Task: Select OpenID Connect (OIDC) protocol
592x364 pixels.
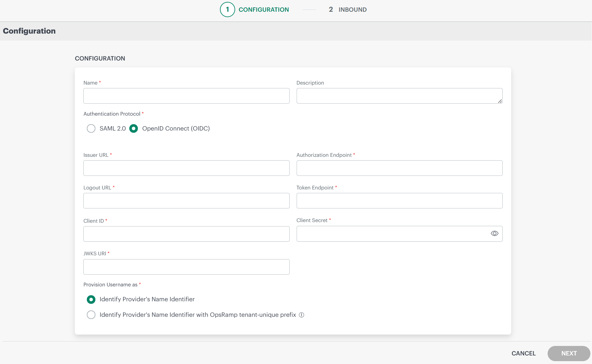Action: pyautogui.click(x=133, y=128)
